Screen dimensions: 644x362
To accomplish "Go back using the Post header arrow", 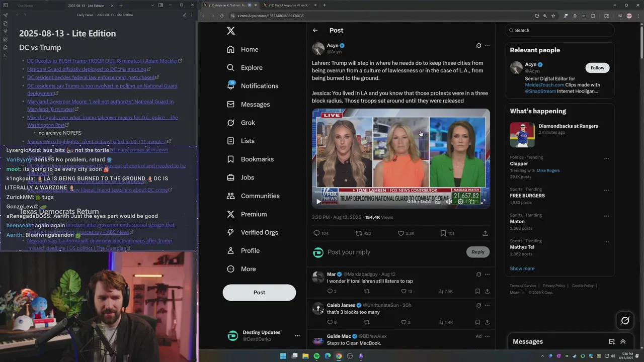I will tap(315, 30).
